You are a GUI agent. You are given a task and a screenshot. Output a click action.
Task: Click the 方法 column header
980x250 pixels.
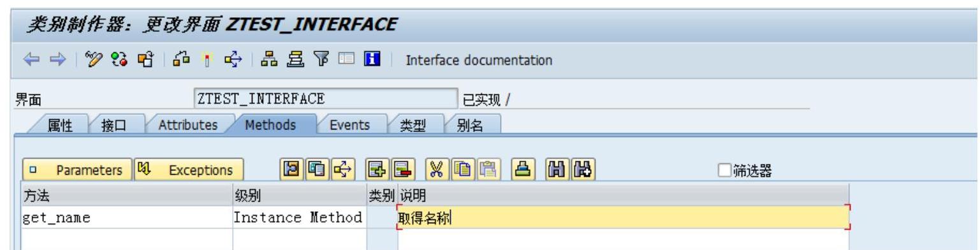tap(127, 195)
